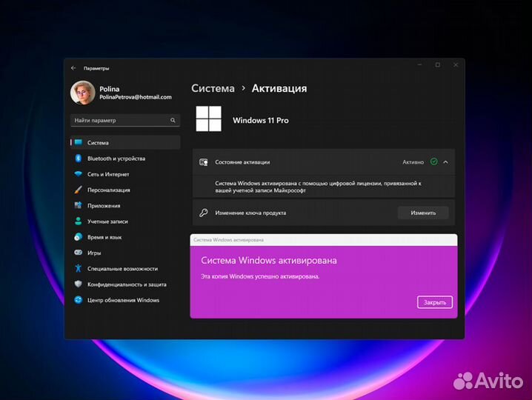The height and width of the screenshot is (400, 532).
Task: Focus the Найти параметр search field
Action: tap(125, 121)
